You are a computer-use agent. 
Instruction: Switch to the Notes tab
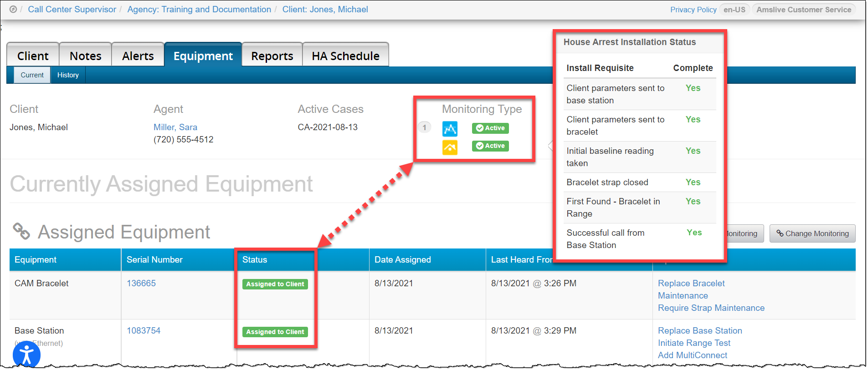click(x=85, y=56)
